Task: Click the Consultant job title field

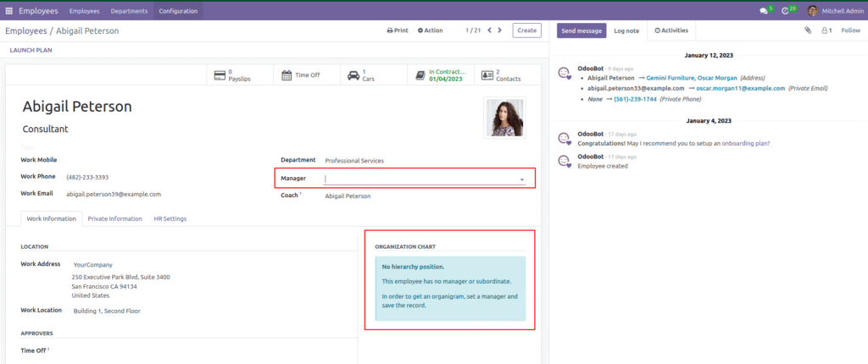Action: [46, 129]
